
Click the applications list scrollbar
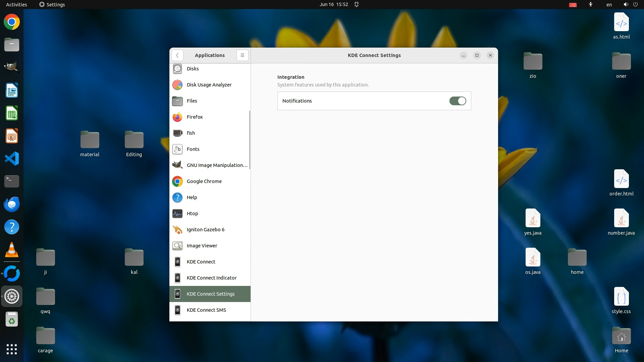pyautogui.click(x=250, y=140)
